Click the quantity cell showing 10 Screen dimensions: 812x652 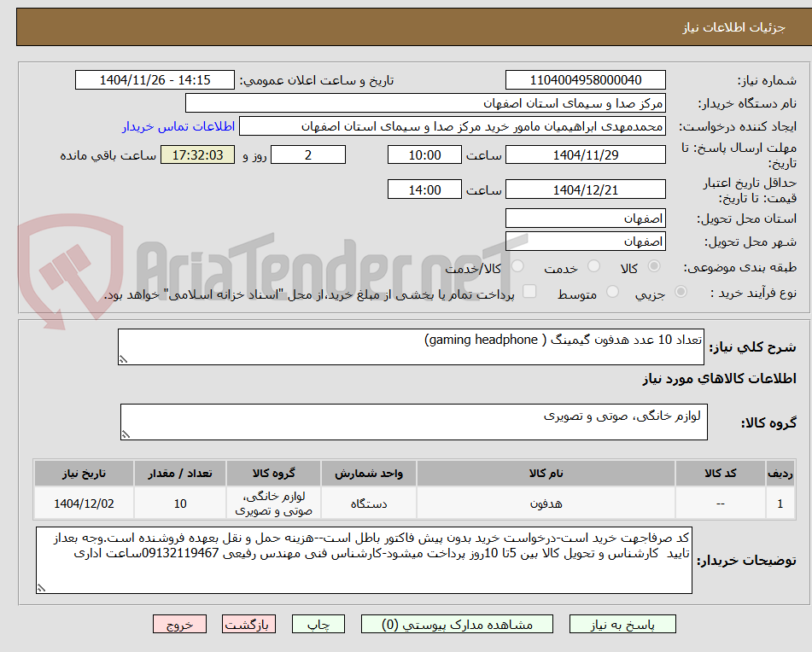tap(180, 504)
